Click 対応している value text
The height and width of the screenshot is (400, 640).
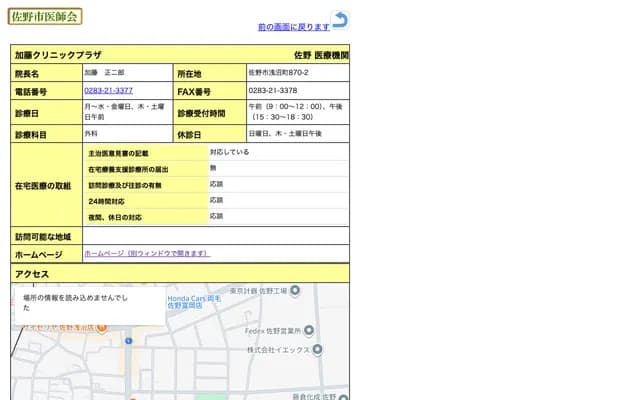[x=229, y=152]
